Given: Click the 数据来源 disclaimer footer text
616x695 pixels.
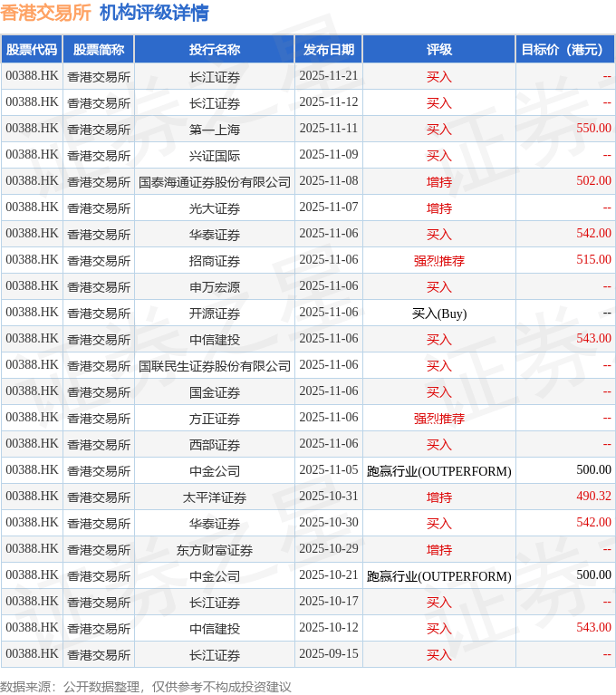Looking at the screenshot, I should pyautogui.click(x=145, y=687).
